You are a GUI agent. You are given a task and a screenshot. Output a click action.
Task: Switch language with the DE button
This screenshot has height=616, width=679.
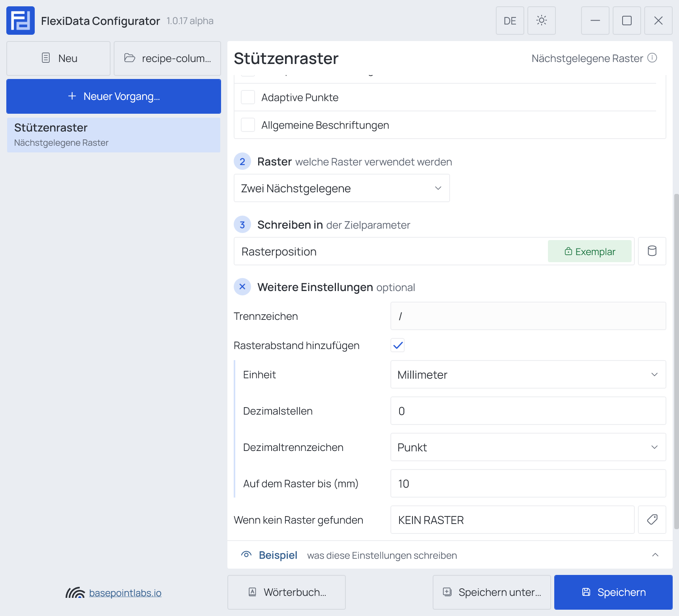coord(510,21)
